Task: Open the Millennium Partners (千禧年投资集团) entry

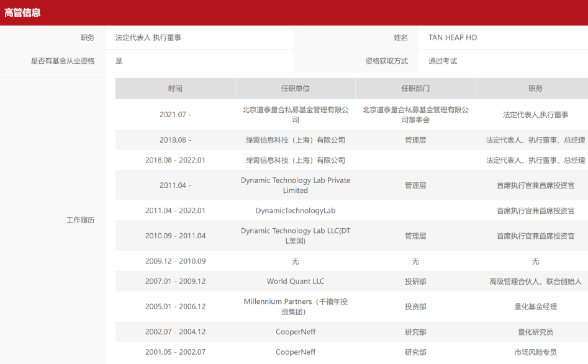Action: [x=295, y=305]
